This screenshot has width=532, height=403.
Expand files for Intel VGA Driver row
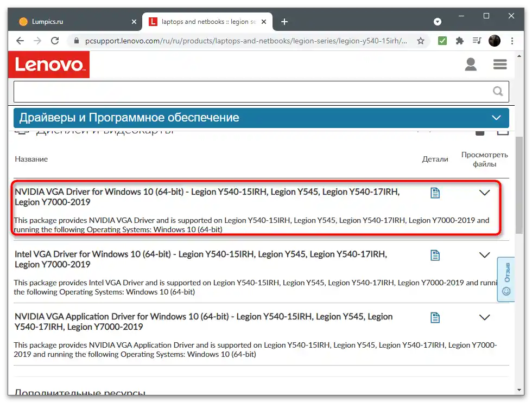pos(484,255)
